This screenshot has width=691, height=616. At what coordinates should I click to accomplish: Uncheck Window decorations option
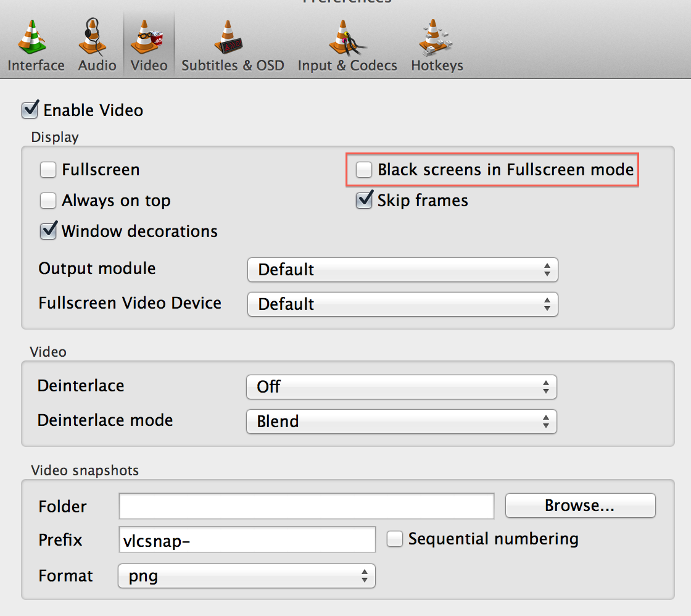click(x=49, y=231)
